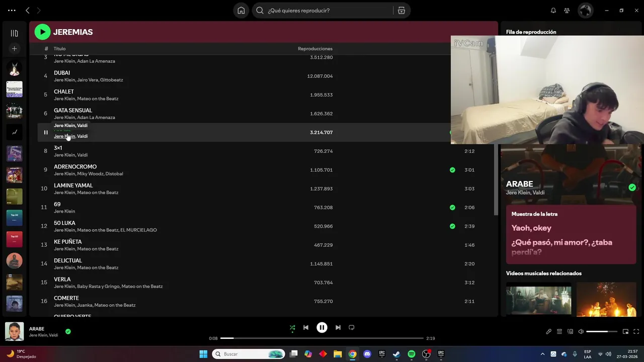
Task: Pause the playing track in row 7
Action: [x=45, y=132]
